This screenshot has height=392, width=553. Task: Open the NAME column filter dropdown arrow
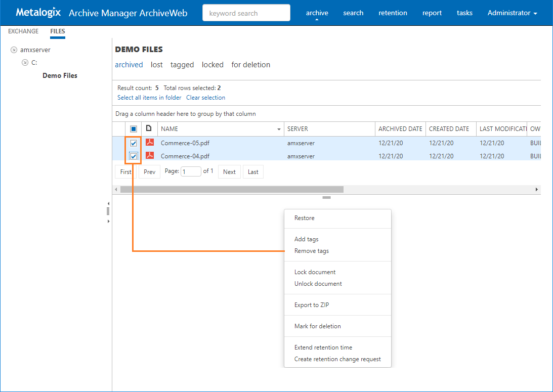tap(279, 129)
